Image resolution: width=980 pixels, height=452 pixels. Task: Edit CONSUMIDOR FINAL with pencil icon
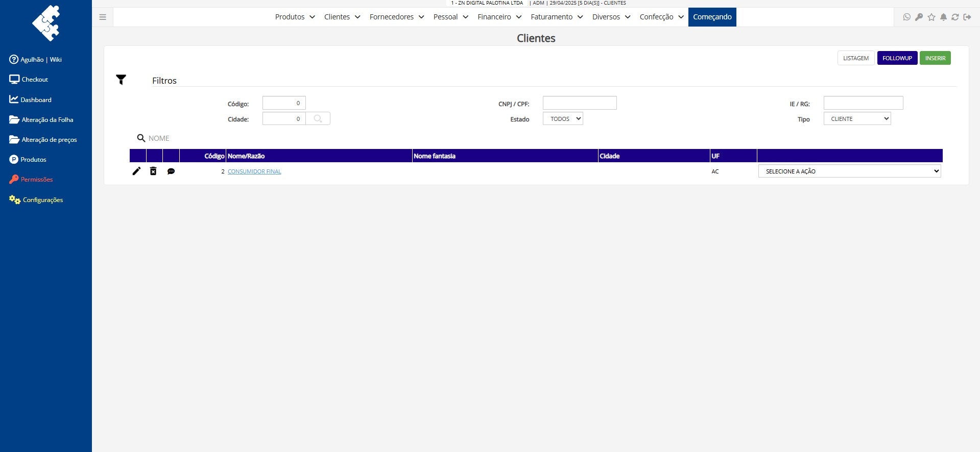point(136,171)
